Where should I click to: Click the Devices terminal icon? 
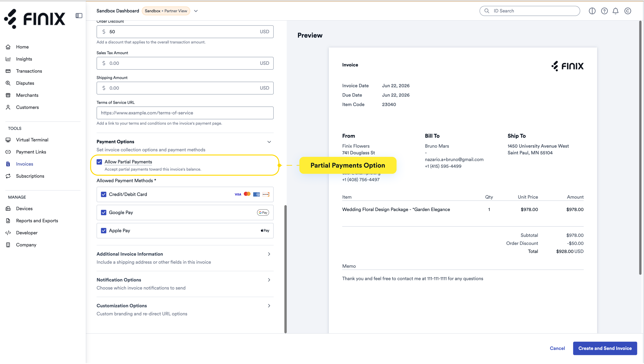click(x=8, y=209)
